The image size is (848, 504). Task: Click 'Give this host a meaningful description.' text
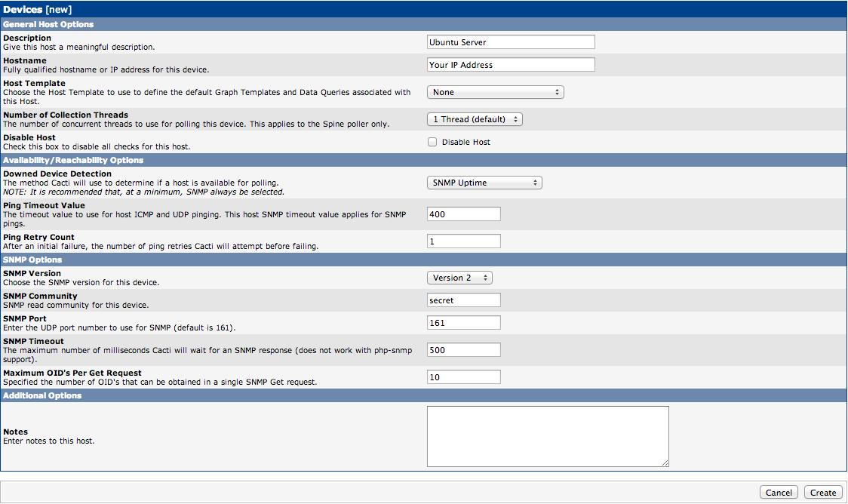[79, 47]
